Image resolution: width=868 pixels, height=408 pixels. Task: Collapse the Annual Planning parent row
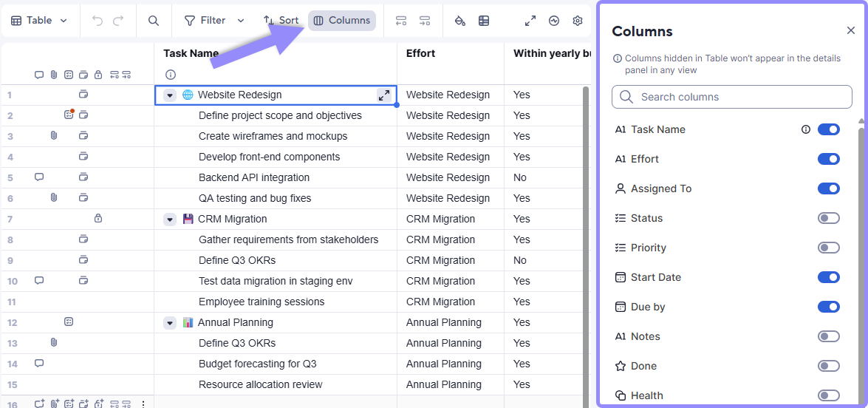[170, 323]
